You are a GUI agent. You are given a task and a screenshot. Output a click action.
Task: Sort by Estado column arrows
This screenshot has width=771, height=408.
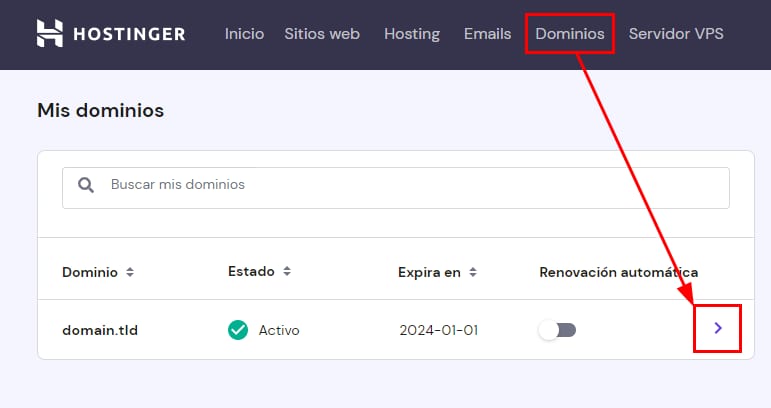[x=287, y=271]
